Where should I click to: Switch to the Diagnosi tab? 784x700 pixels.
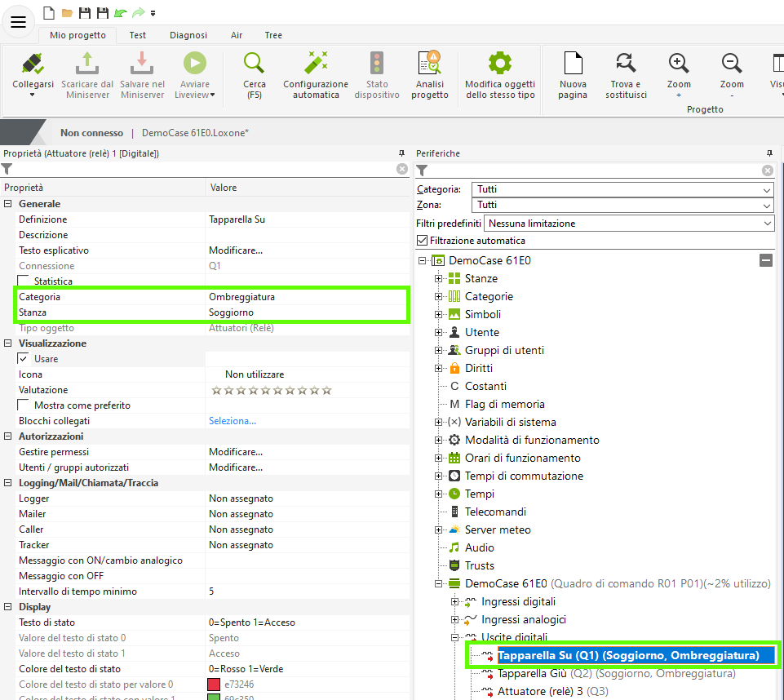(x=188, y=35)
